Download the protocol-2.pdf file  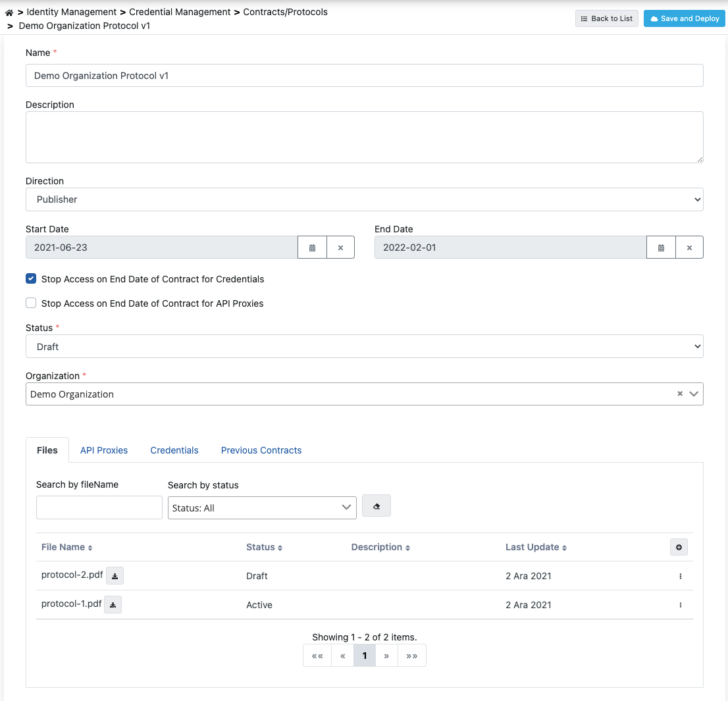(x=115, y=576)
